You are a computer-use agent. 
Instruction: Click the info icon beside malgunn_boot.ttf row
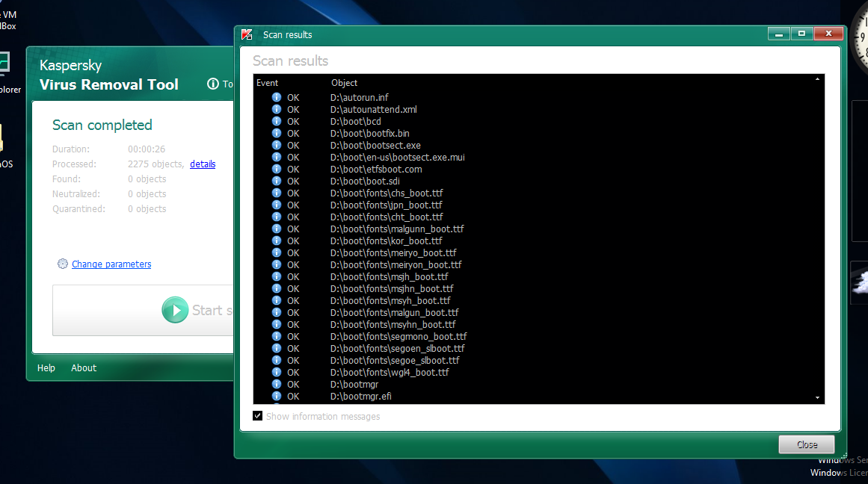click(x=276, y=229)
